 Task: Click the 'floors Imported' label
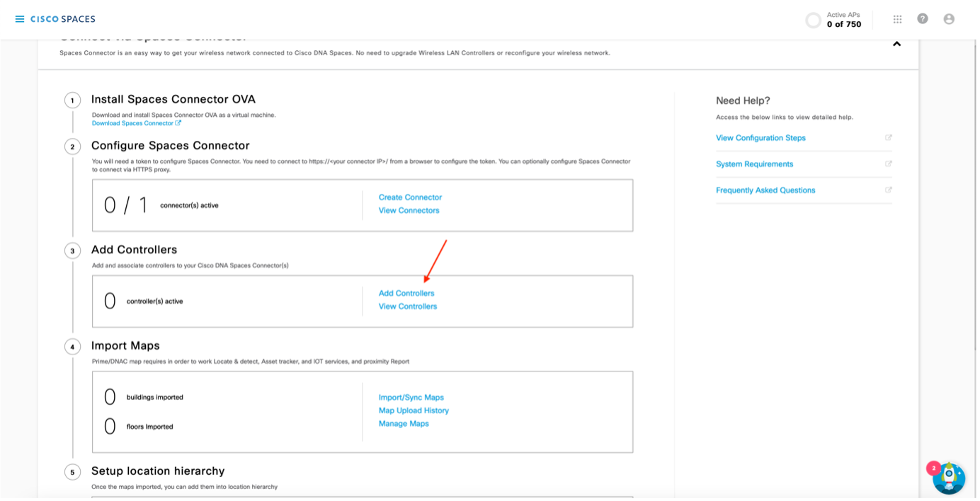149,427
